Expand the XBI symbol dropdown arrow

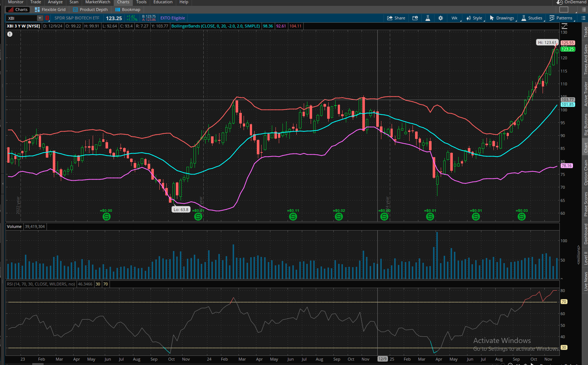point(40,18)
